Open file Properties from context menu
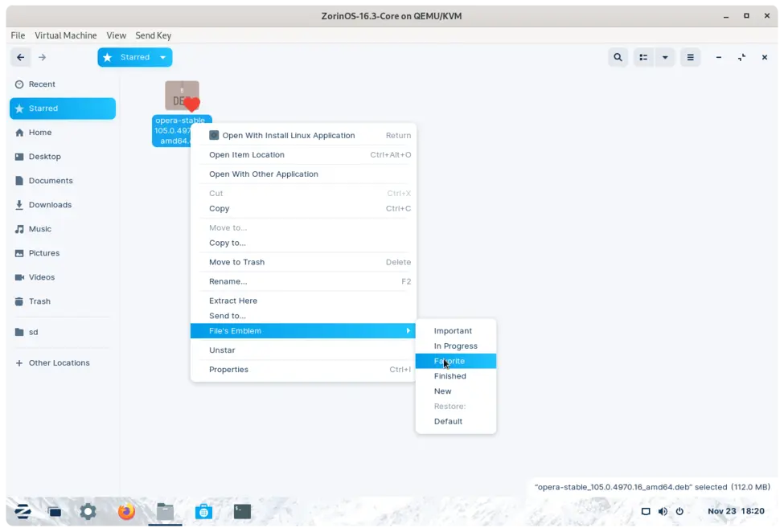The image size is (784, 532). click(x=303, y=370)
